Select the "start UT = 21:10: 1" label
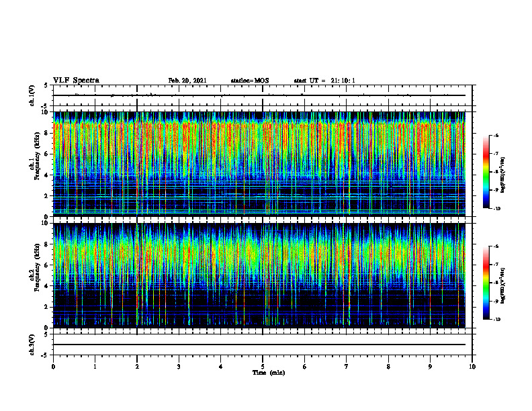The image size is (532, 411). tap(324, 81)
